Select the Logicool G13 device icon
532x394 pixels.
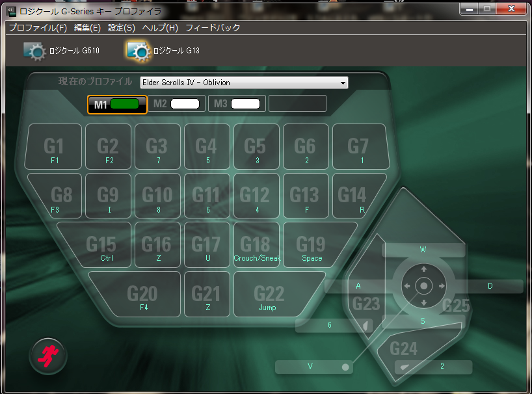(139, 51)
